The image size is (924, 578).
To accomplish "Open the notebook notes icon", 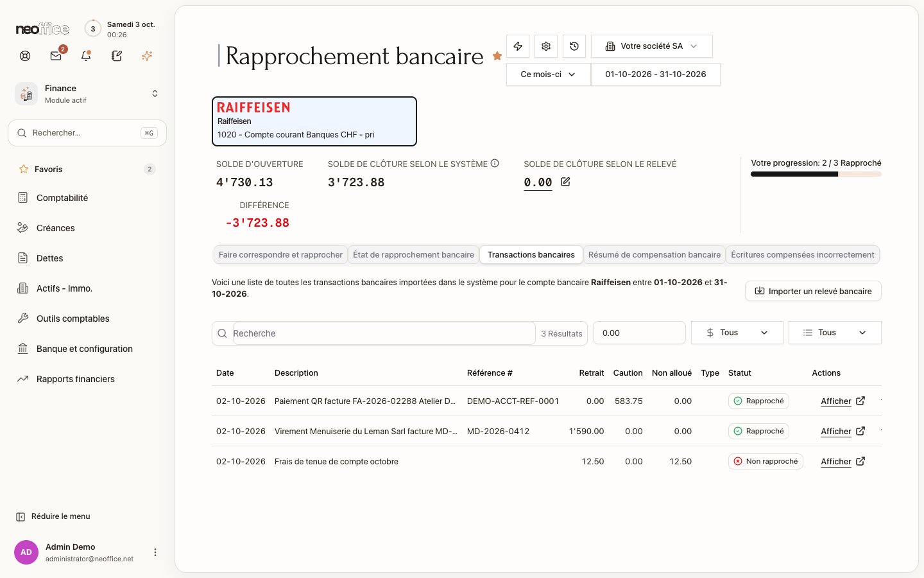I will [x=117, y=56].
